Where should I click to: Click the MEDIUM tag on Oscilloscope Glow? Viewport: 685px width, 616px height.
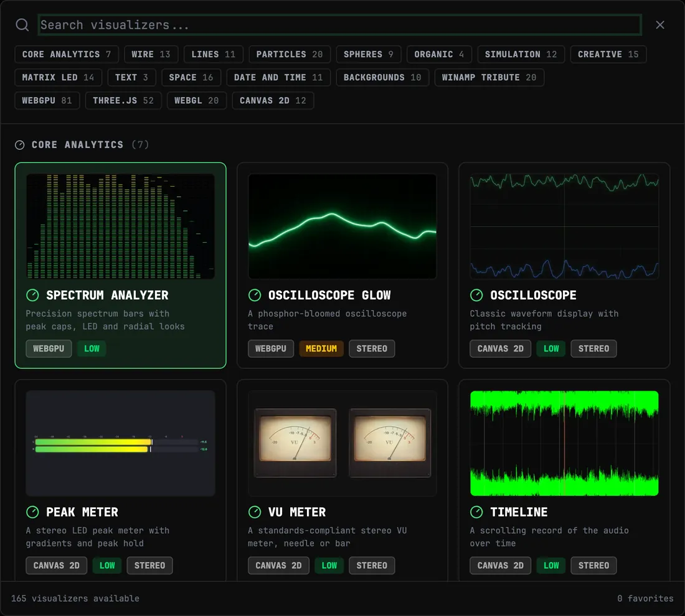321,348
